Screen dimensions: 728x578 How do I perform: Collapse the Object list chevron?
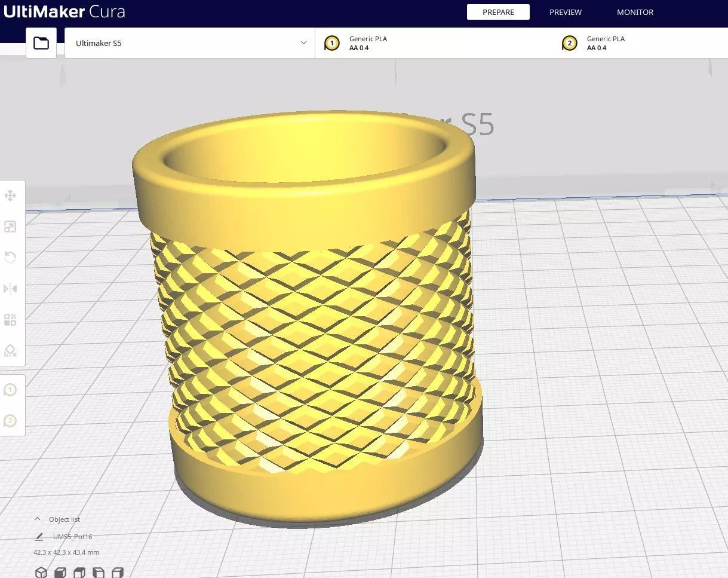(38, 519)
